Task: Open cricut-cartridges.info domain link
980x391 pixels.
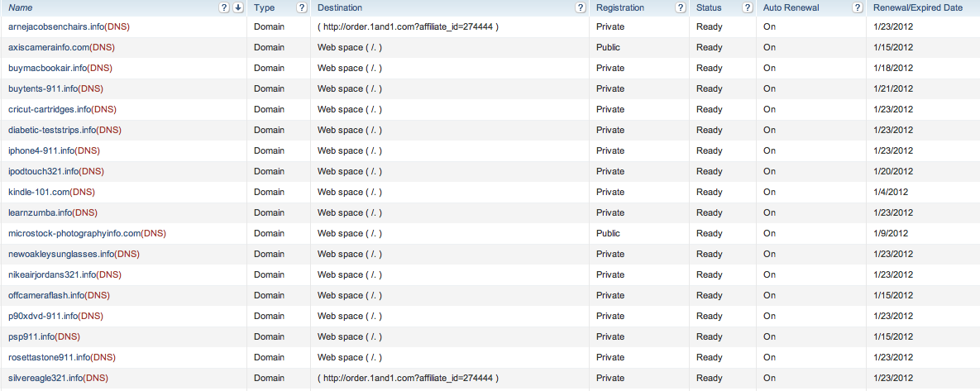Action: pos(50,109)
